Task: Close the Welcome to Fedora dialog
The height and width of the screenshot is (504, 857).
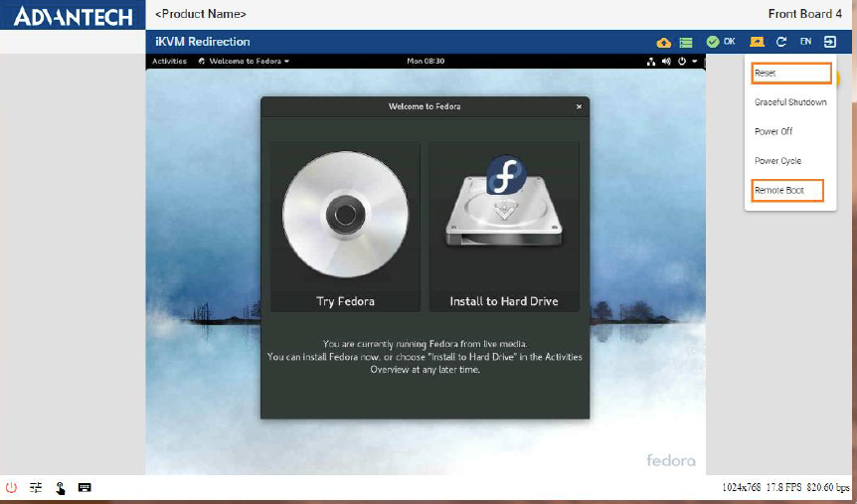Action: pos(579,106)
